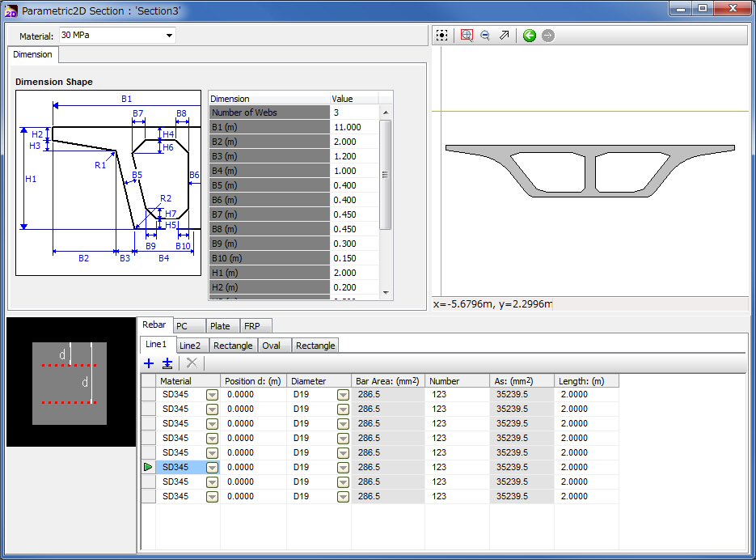
Task: Click the Bar Area column header
Action: (387, 381)
